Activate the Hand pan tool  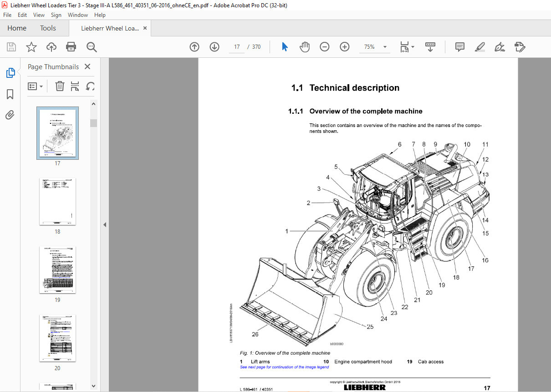point(305,47)
